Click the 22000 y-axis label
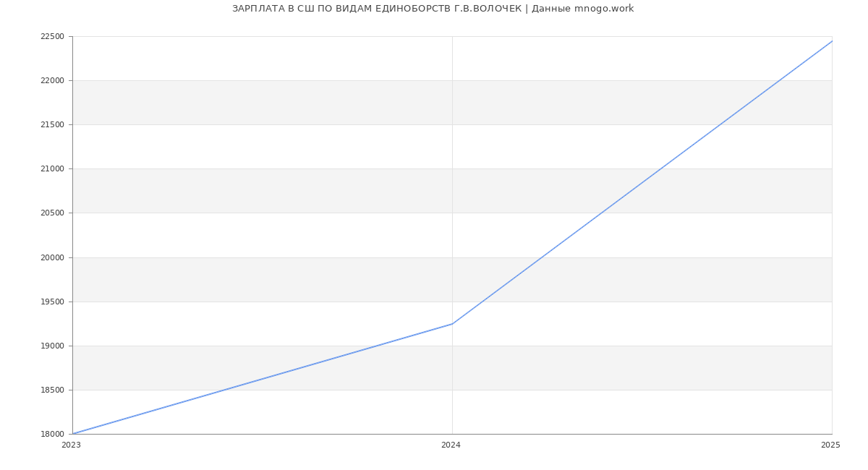This screenshot has height=470, width=868. [x=51, y=81]
